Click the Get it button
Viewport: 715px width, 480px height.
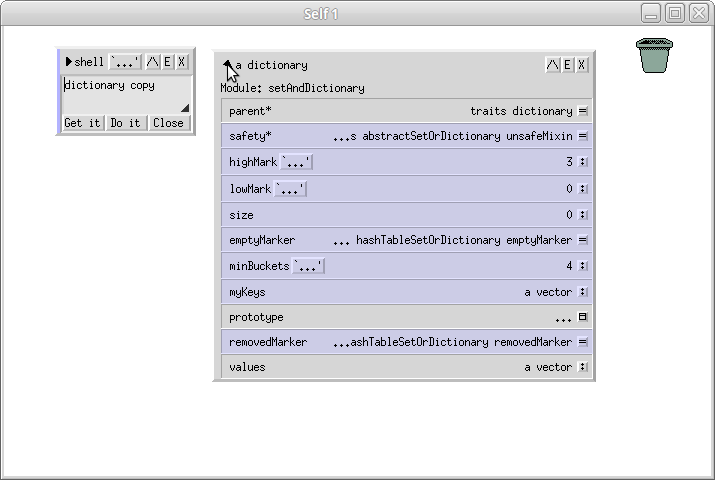(82, 123)
